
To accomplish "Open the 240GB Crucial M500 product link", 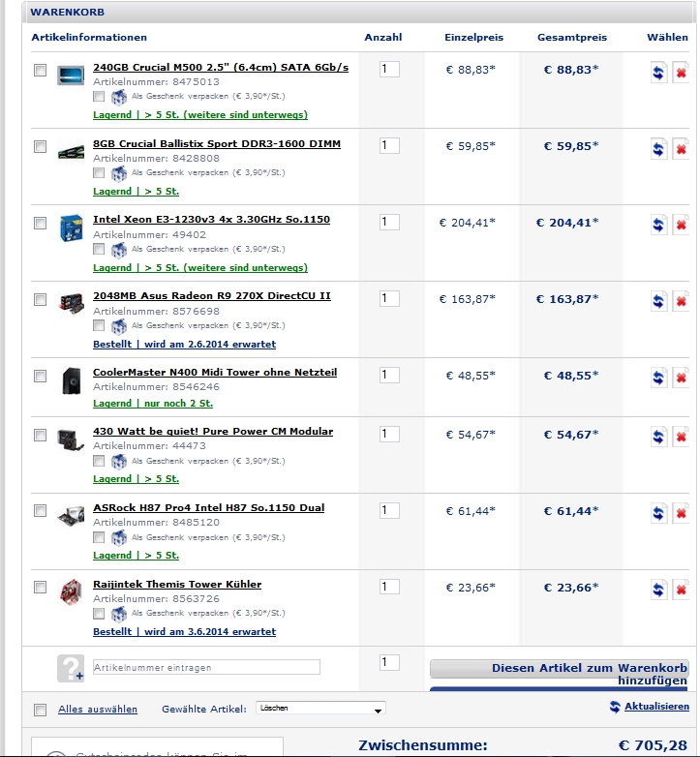I will 221,67.
